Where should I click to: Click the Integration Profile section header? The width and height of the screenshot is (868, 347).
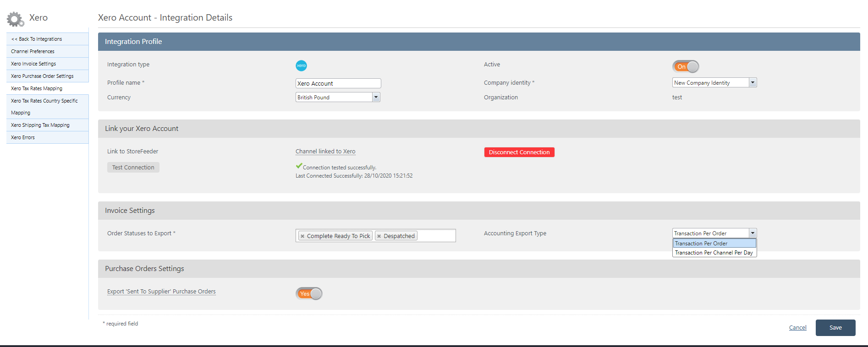click(x=479, y=42)
